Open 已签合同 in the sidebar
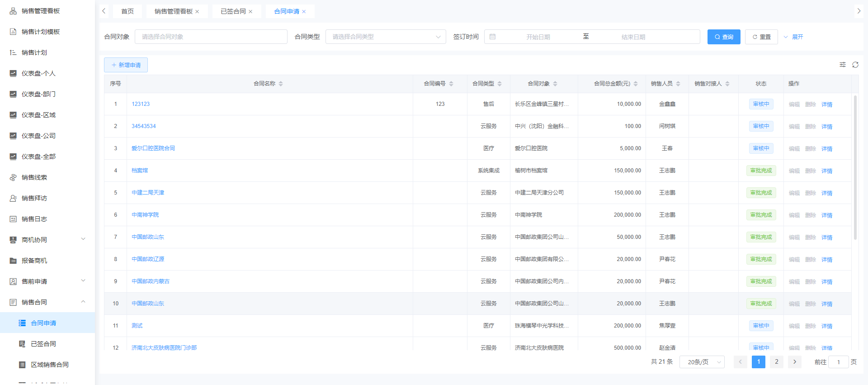Viewport: 868px width, 385px height. pyautogui.click(x=43, y=344)
